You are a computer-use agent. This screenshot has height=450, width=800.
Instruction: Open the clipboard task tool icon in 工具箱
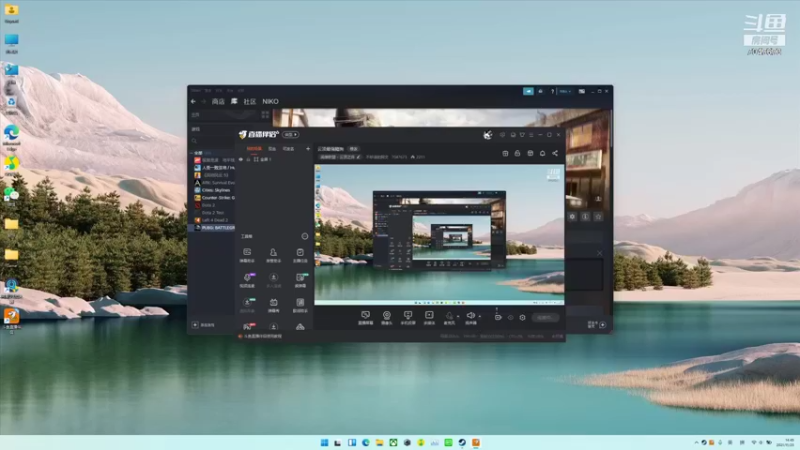(x=300, y=255)
